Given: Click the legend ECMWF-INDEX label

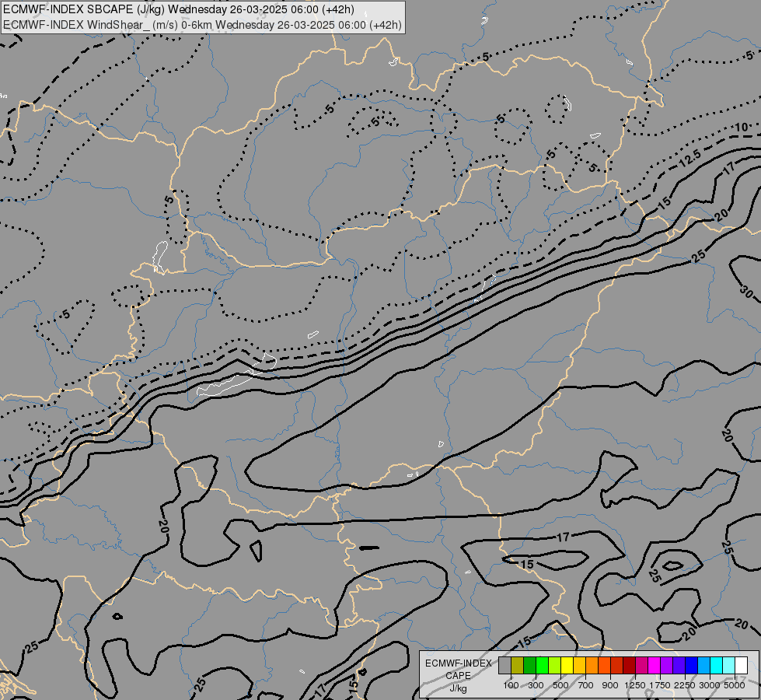Looking at the screenshot, I should click(x=458, y=663).
